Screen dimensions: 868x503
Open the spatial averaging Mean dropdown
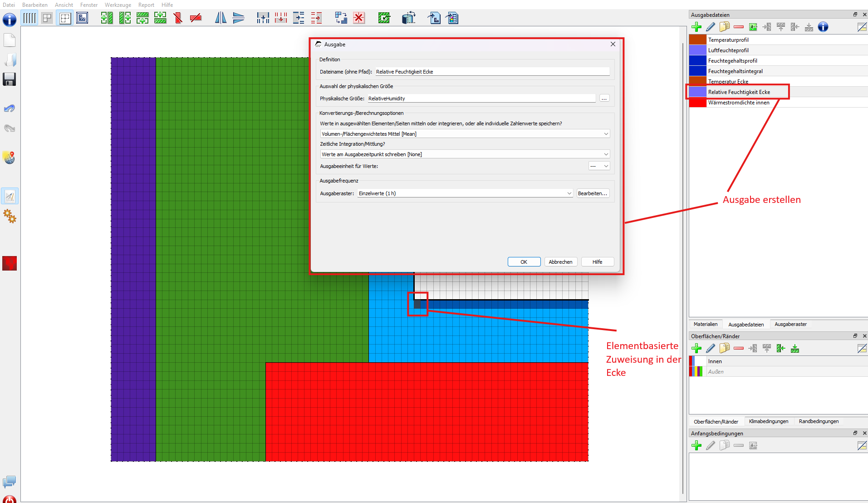click(x=465, y=134)
